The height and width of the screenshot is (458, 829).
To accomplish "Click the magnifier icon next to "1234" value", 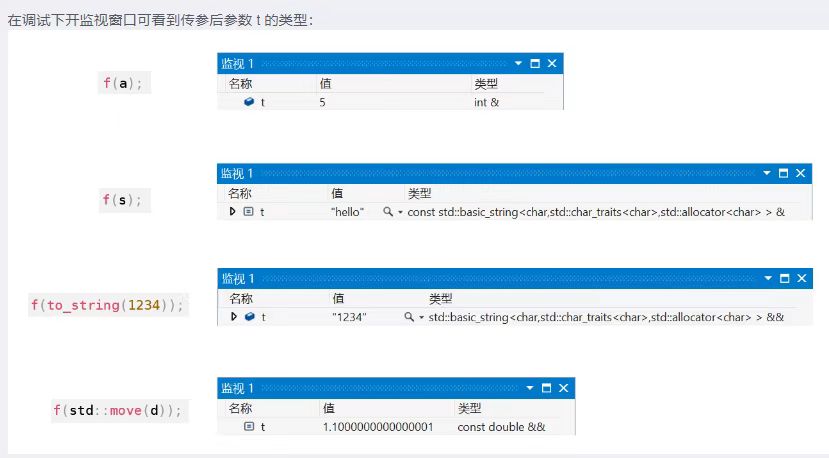I will pos(408,317).
